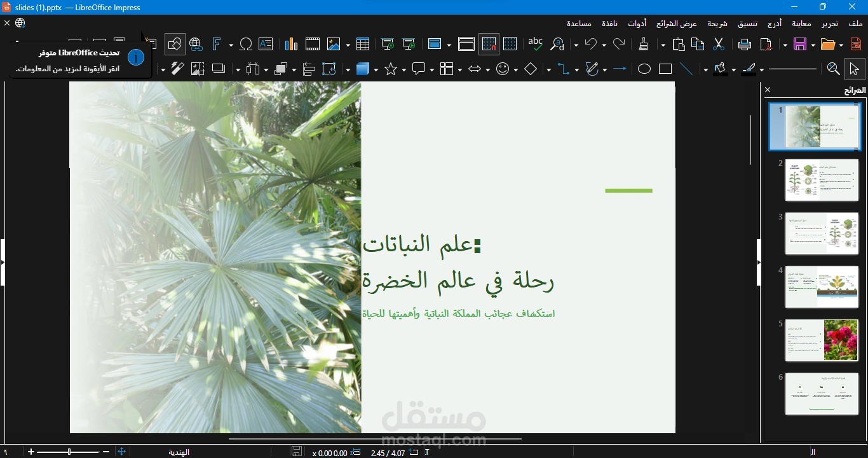Select the connector tool
The image size is (868, 458).
pyautogui.click(x=564, y=69)
